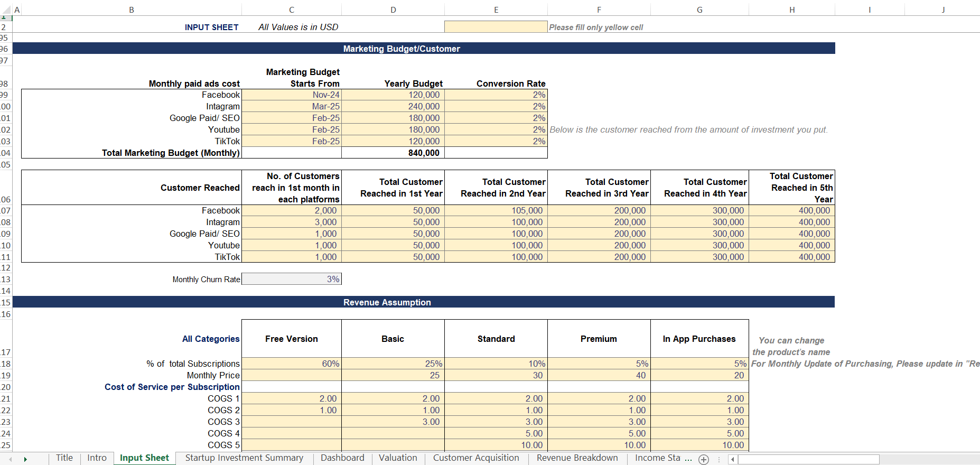Click the horizontal scrollbar left arrow

tap(732, 459)
